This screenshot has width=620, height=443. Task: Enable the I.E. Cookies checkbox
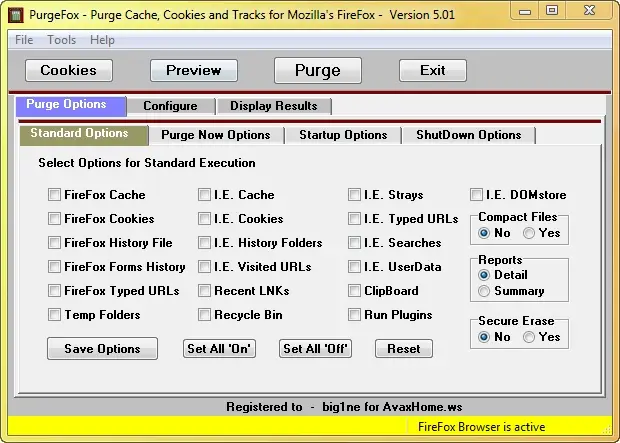tap(204, 219)
